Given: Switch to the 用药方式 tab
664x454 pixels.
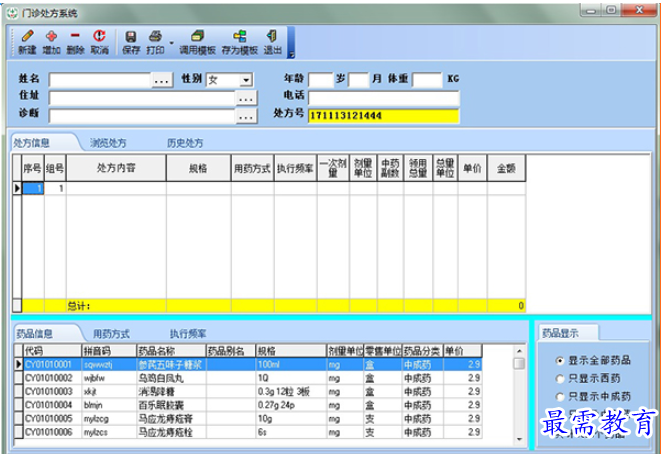Looking at the screenshot, I should coord(111,333).
